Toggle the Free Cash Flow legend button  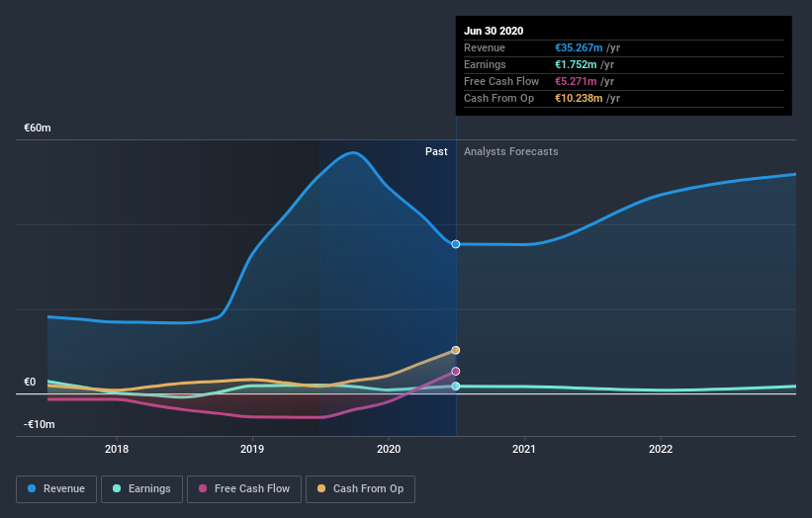pyautogui.click(x=244, y=489)
